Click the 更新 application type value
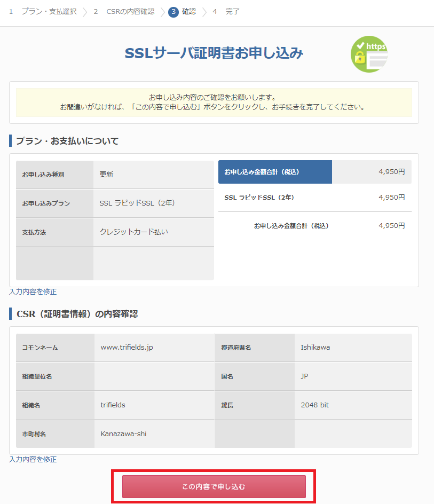 (x=106, y=174)
